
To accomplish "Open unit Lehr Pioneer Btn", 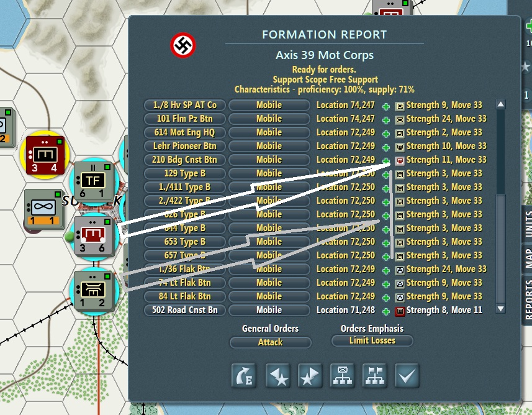I will [x=184, y=146].
